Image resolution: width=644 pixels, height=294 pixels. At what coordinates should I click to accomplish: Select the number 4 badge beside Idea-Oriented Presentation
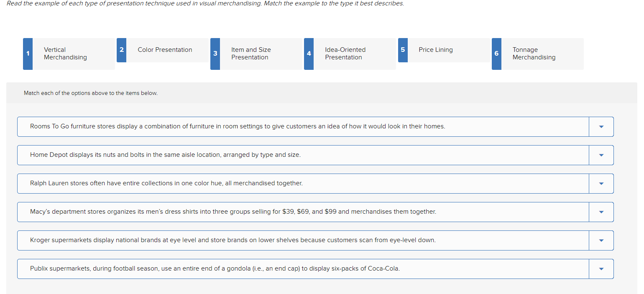[x=309, y=54]
